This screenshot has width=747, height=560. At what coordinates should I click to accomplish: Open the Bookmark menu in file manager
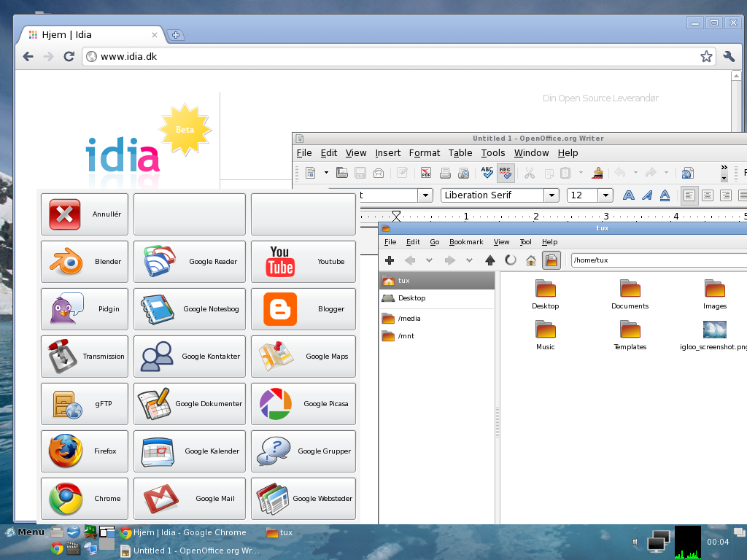pyautogui.click(x=466, y=242)
